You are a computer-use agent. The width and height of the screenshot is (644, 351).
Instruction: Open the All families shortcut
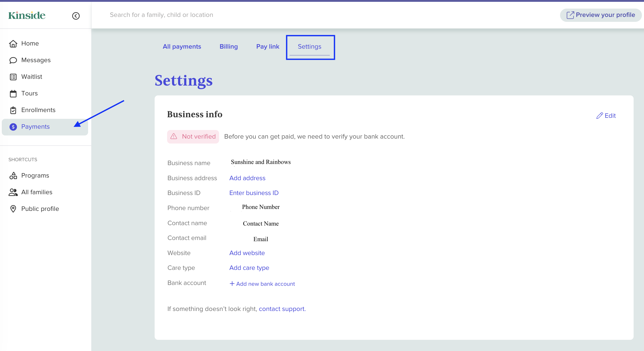(x=45, y=192)
